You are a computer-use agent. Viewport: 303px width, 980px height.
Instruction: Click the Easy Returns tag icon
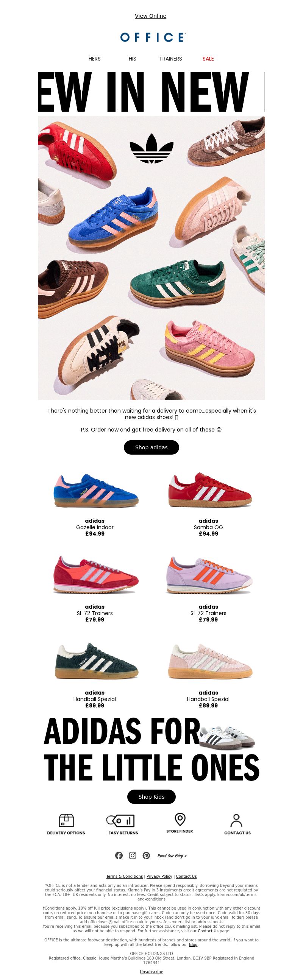coord(121,821)
